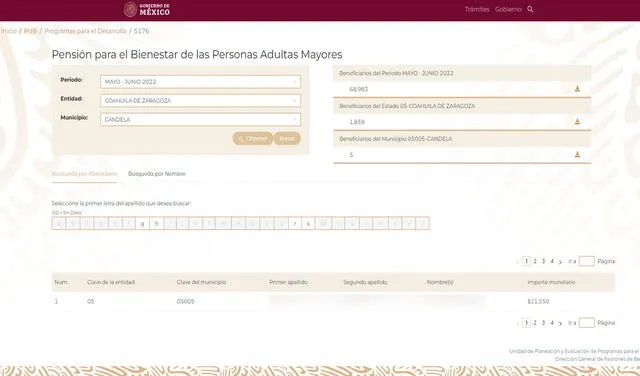The image size is (640, 376).
Task: Go to page 4 in the top pagination
Action: [x=552, y=261]
